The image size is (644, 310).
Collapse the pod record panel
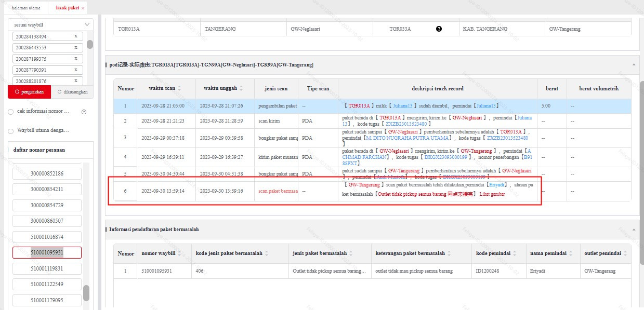[633, 64]
